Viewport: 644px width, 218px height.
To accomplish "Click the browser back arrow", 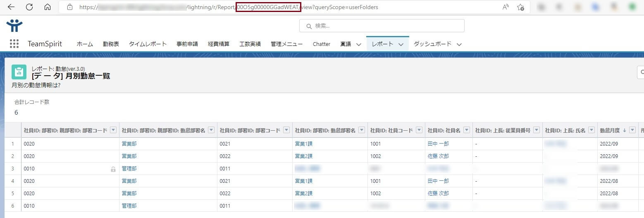I will coord(11,7).
